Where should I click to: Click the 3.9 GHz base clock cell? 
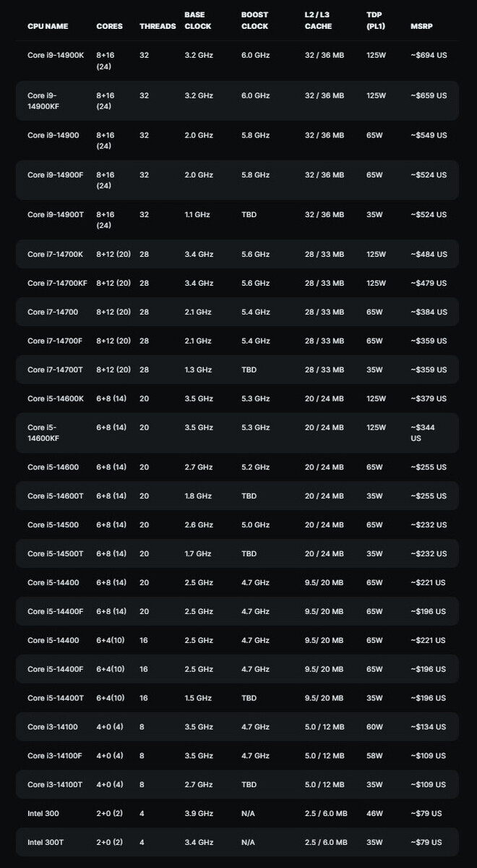coord(198,814)
